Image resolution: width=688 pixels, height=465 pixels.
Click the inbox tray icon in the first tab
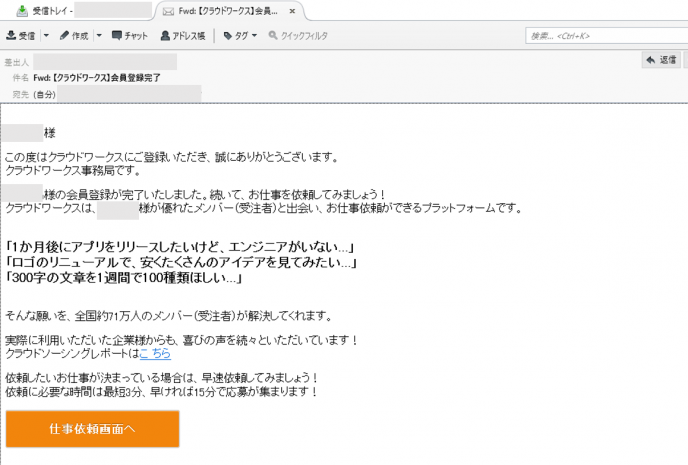coord(22,11)
